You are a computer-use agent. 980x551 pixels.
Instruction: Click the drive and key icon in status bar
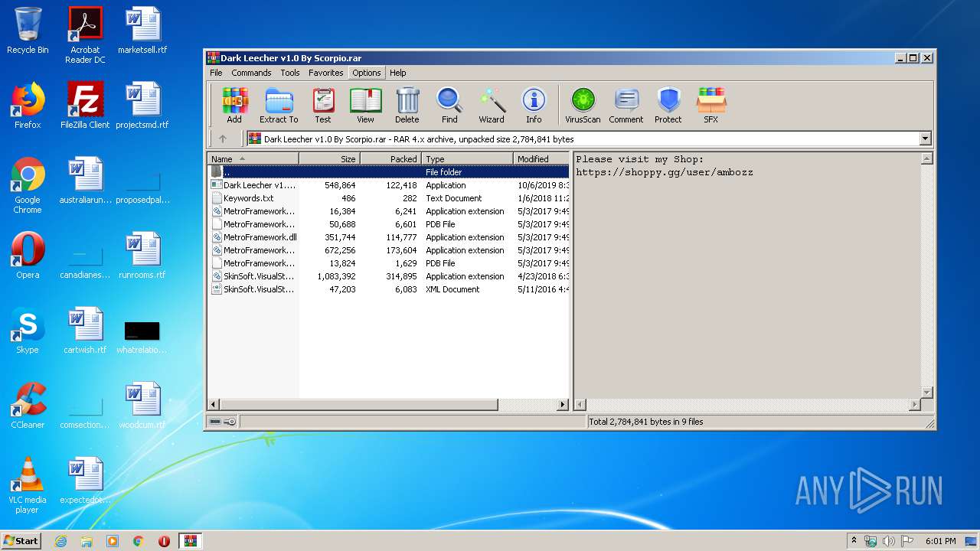(x=223, y=422)
